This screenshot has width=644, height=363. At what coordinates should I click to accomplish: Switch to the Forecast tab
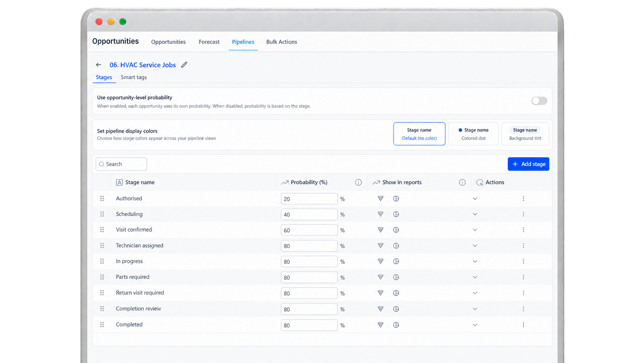click(209, 42)
